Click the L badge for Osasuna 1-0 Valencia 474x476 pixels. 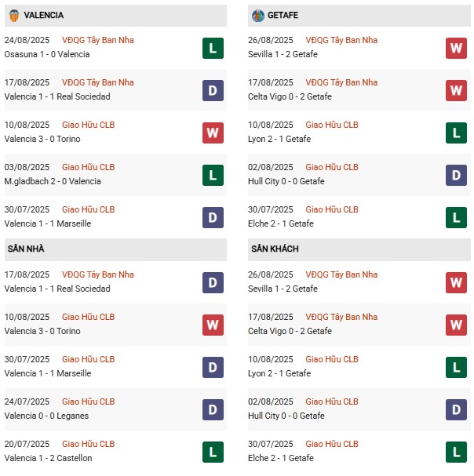coord(213,49)
